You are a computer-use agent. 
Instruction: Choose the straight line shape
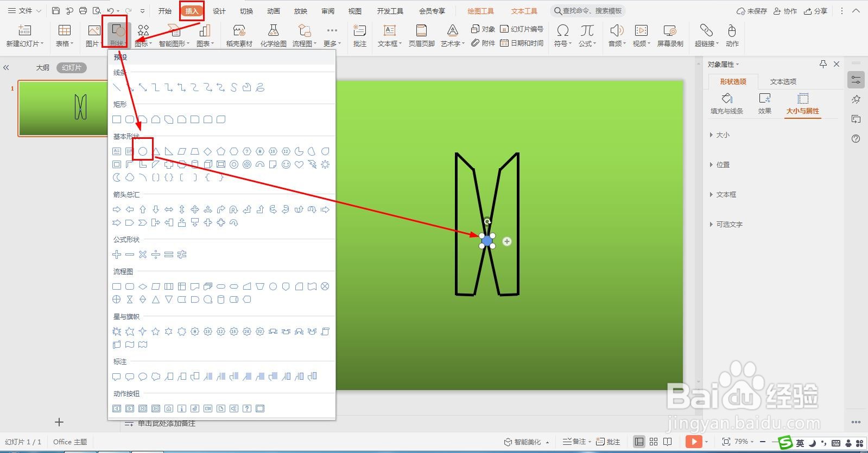coord(117,87)
